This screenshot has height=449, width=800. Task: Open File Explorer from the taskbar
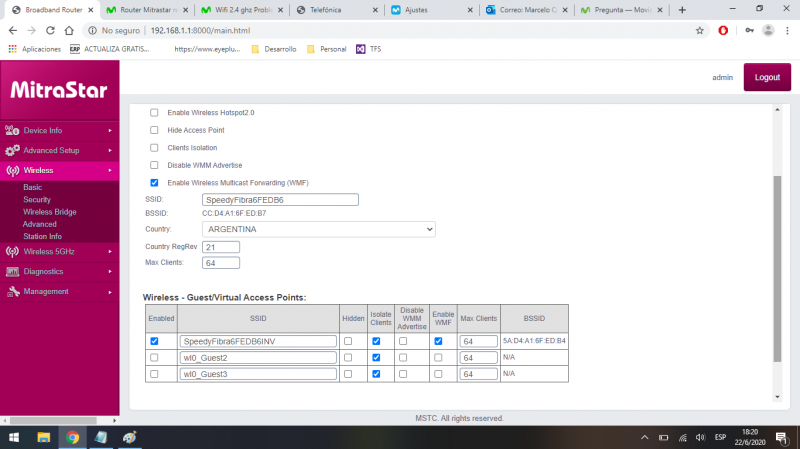43,437
